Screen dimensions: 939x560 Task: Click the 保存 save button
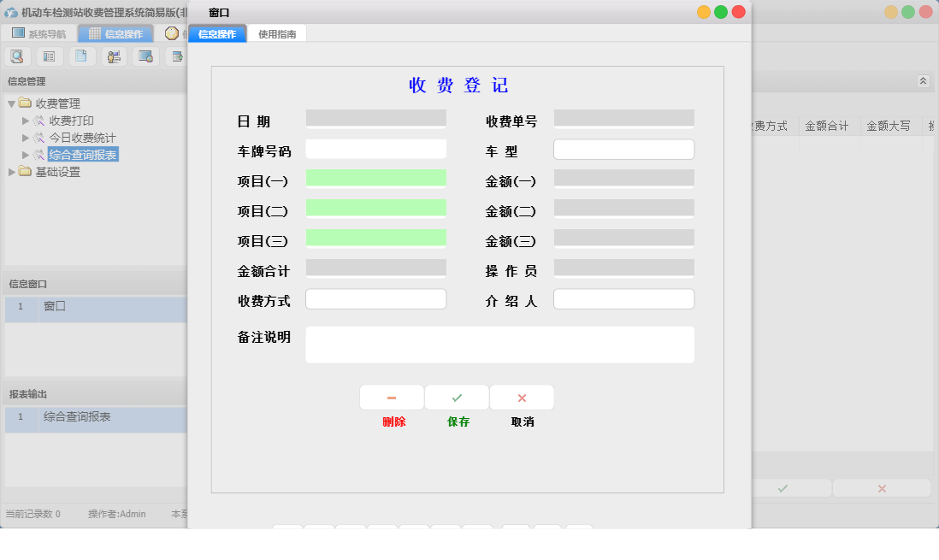point(457,397)
